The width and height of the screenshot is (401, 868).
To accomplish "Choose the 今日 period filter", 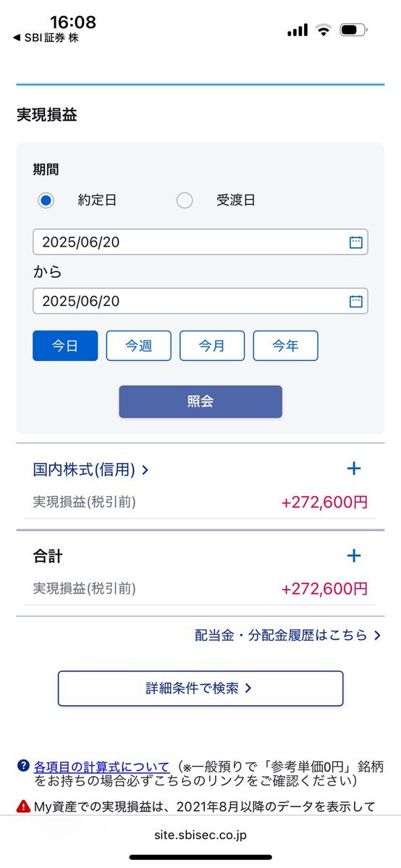I will coord(65,346).
